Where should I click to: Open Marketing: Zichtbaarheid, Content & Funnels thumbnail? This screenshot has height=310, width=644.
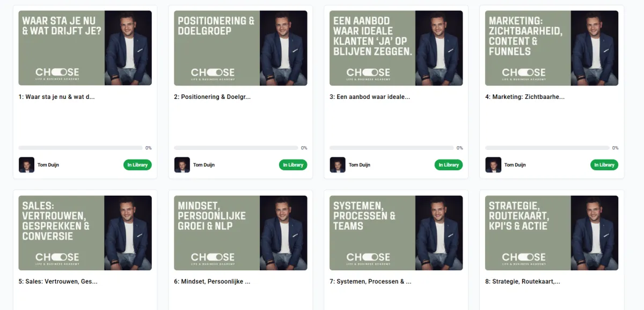[x=552, y=48]
